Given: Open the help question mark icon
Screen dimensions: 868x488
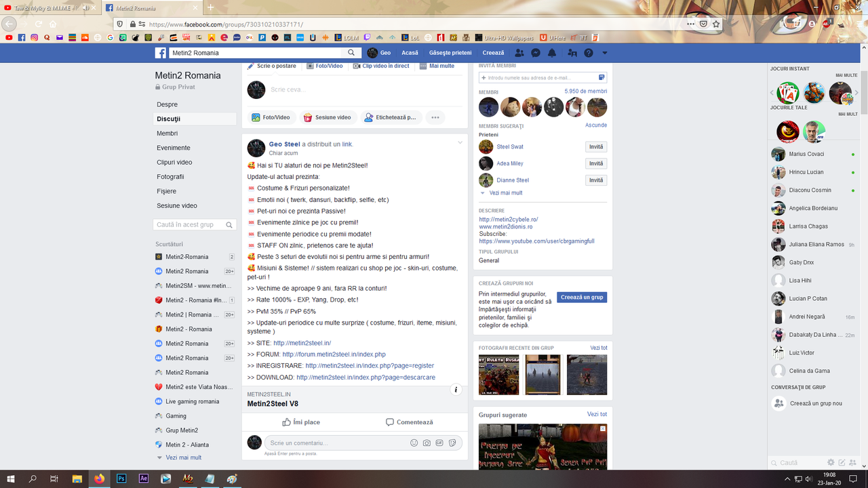Looking at the screenshot, I should [x=589, y=53].
